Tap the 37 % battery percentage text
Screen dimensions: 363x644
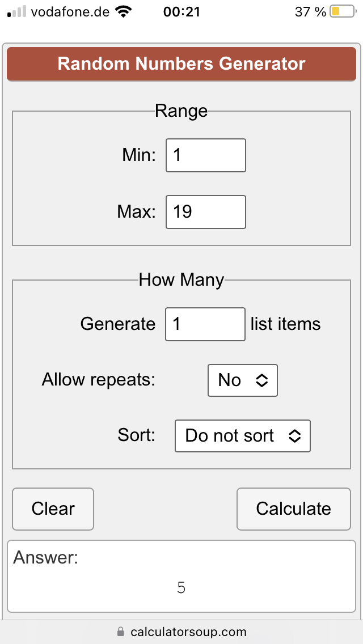tap(310, 12)
